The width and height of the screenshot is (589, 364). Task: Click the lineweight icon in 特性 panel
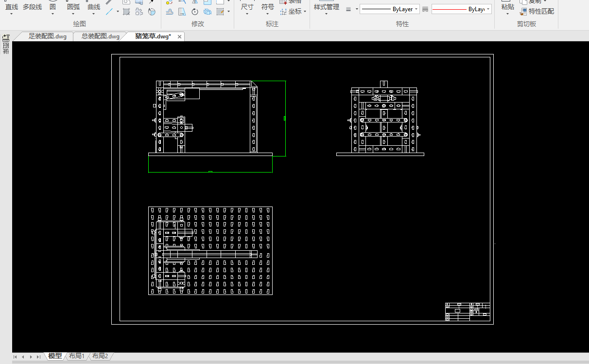click(348, 9)
